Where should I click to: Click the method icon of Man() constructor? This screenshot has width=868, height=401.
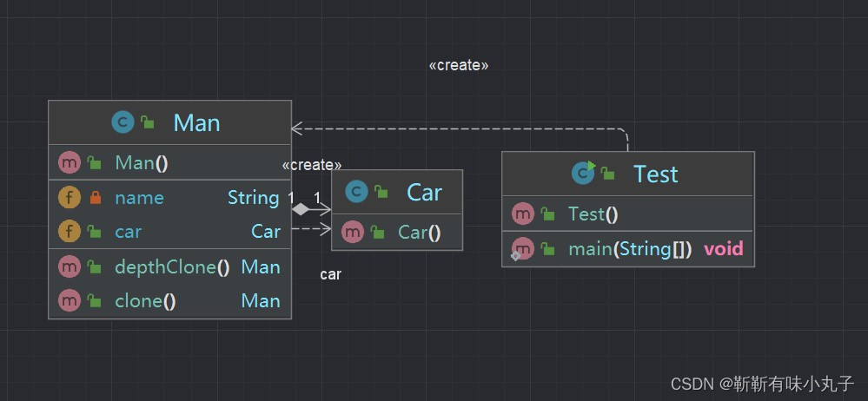(x=70, y=163)
